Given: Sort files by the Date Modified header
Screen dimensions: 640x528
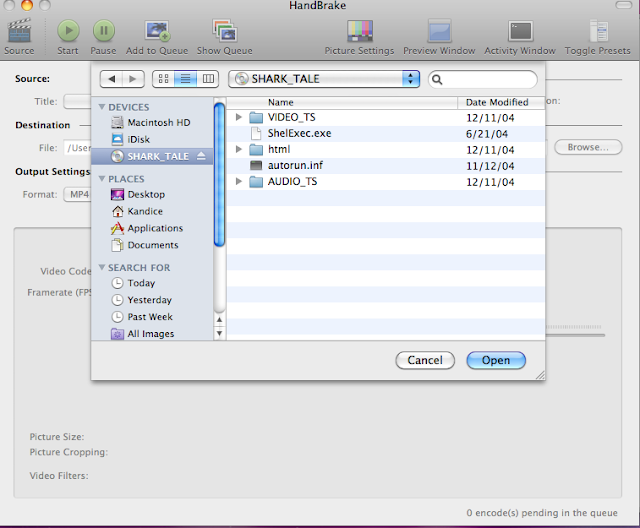Looking at the screenshot, I should tap(501, 102).
